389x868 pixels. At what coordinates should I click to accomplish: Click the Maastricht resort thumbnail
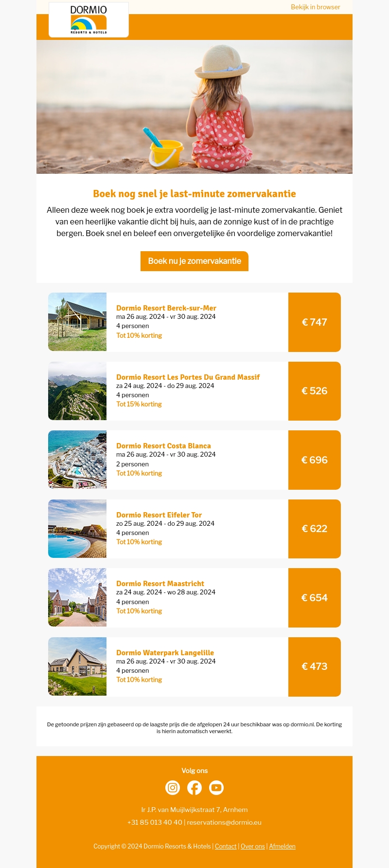coord(77,597)
